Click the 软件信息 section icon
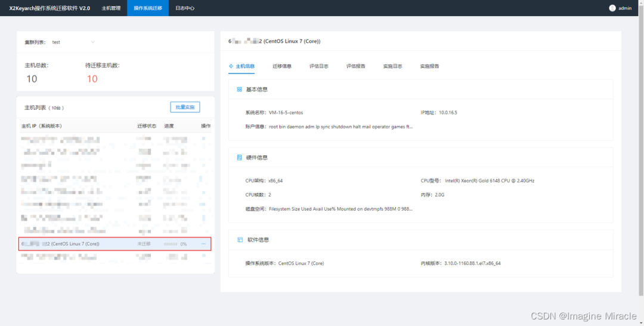This screenshot has height=326, width=644. click(x=240, y=239)
